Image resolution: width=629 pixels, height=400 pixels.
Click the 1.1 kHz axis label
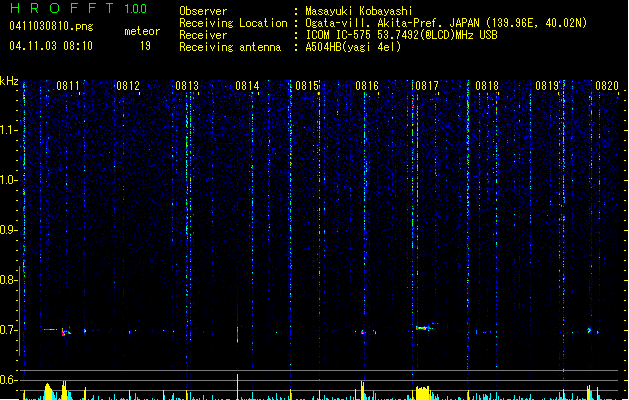point(8,130)
